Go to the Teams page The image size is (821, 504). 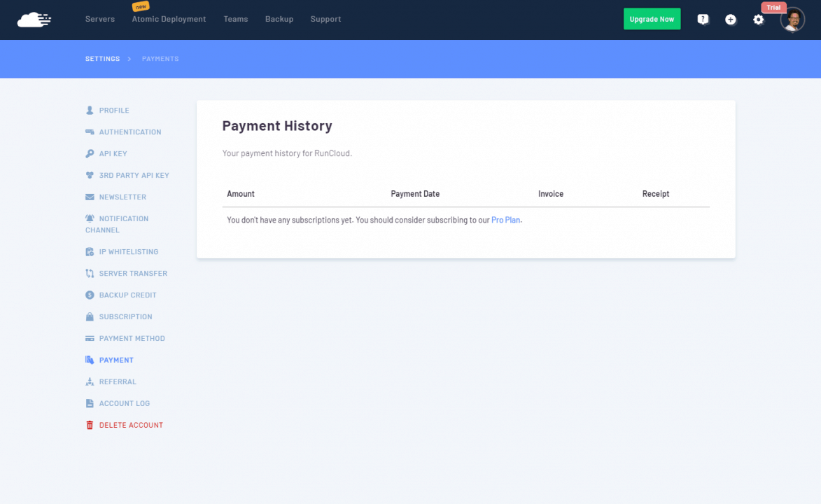coord(236,20)
